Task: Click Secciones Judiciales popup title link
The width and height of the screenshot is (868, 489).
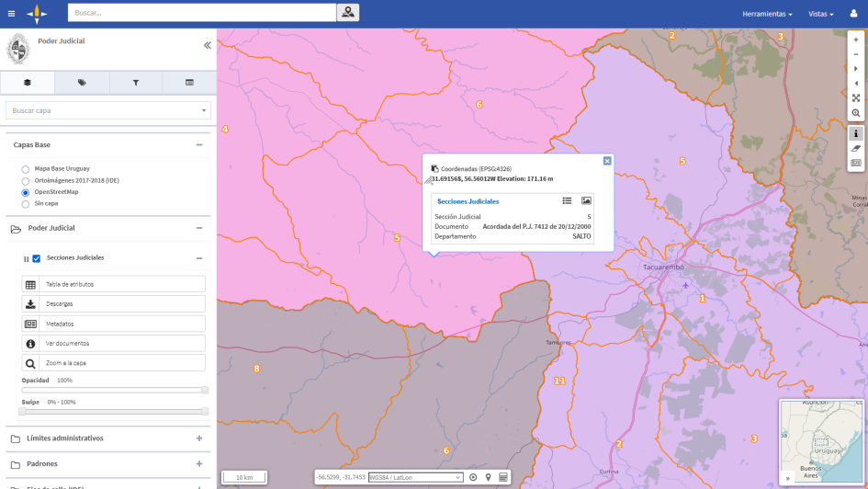Action: pos(468,201)
